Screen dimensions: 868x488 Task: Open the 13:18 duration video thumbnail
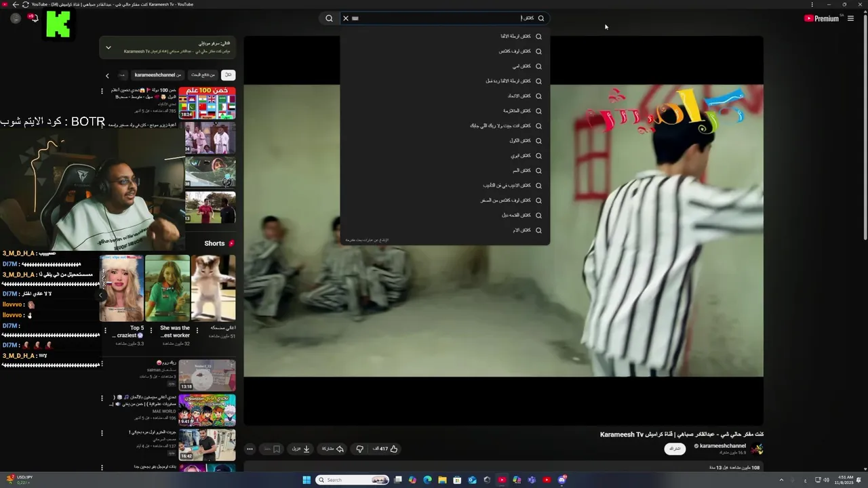(207, 375)
